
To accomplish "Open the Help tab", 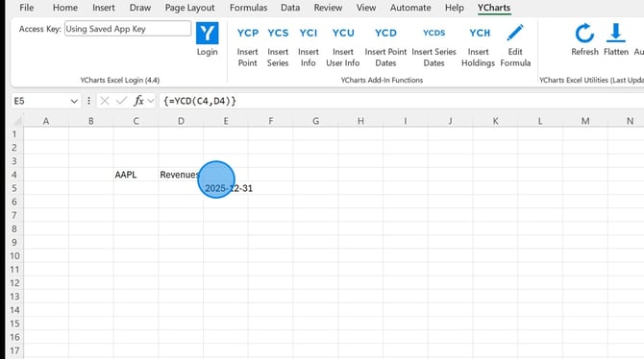I will 455,8.
